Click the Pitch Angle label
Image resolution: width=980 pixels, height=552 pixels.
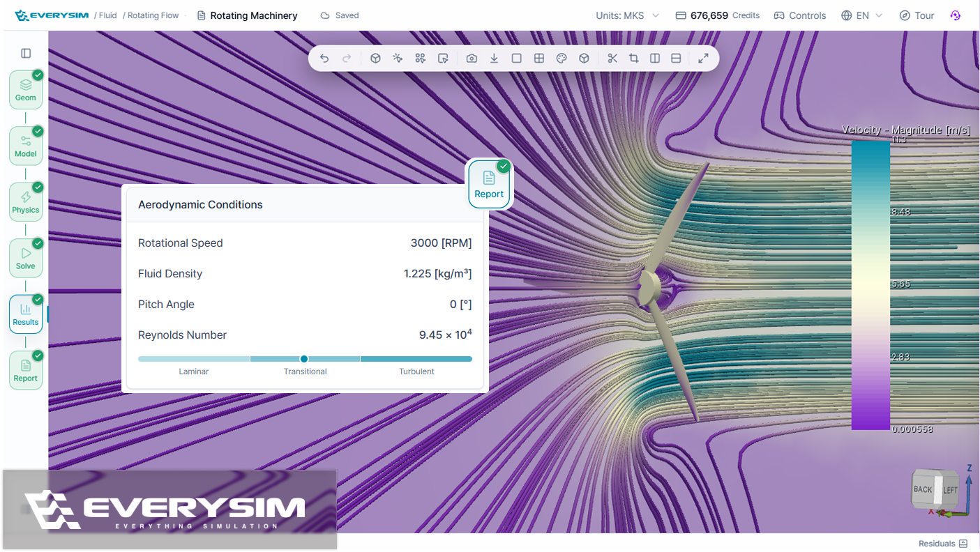coord(166,305)
